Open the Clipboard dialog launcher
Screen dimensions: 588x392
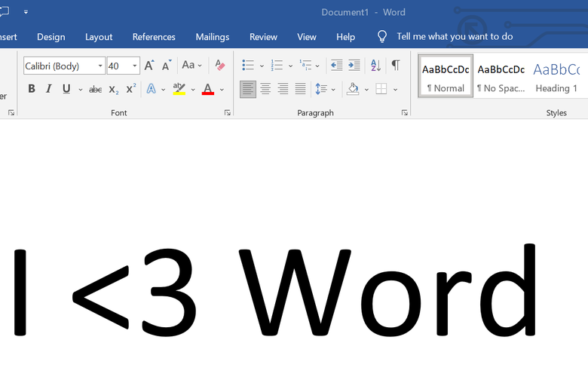point(11,112)
